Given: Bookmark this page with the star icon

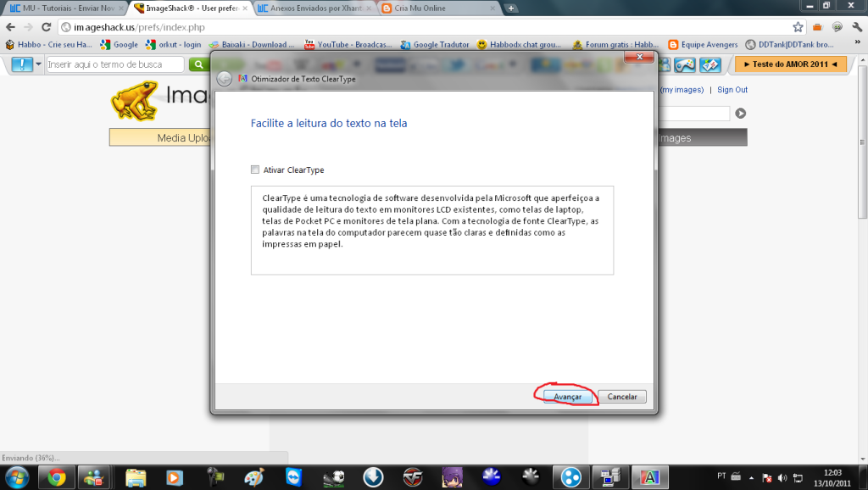Looking at the screenshot, I should click(x=798, y=27).
